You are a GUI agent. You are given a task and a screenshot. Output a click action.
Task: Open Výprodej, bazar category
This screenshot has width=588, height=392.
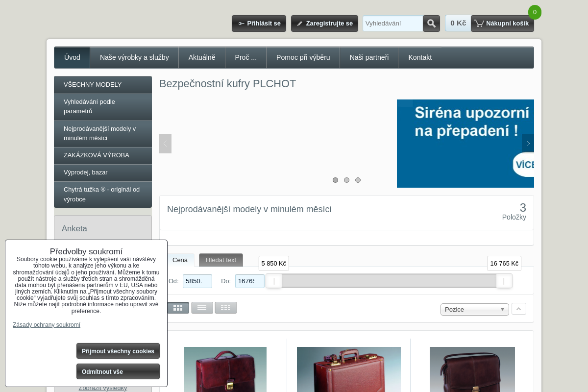[x=103, y=172]
